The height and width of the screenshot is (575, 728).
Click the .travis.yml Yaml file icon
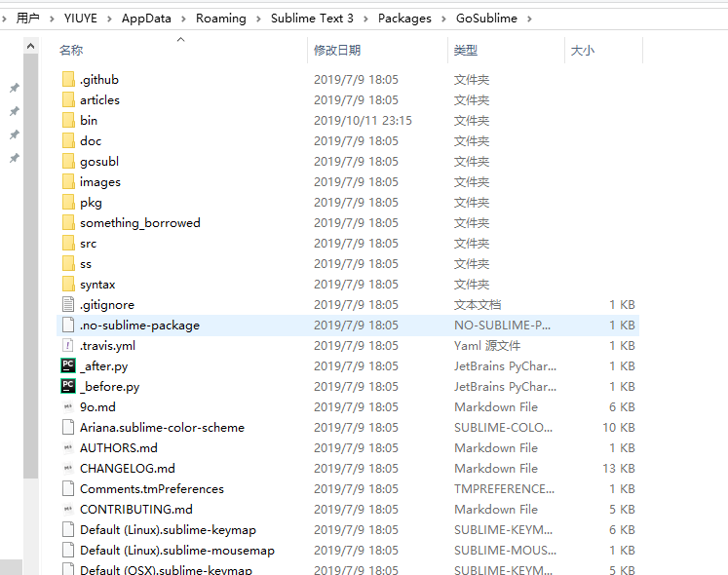point(68,345)
